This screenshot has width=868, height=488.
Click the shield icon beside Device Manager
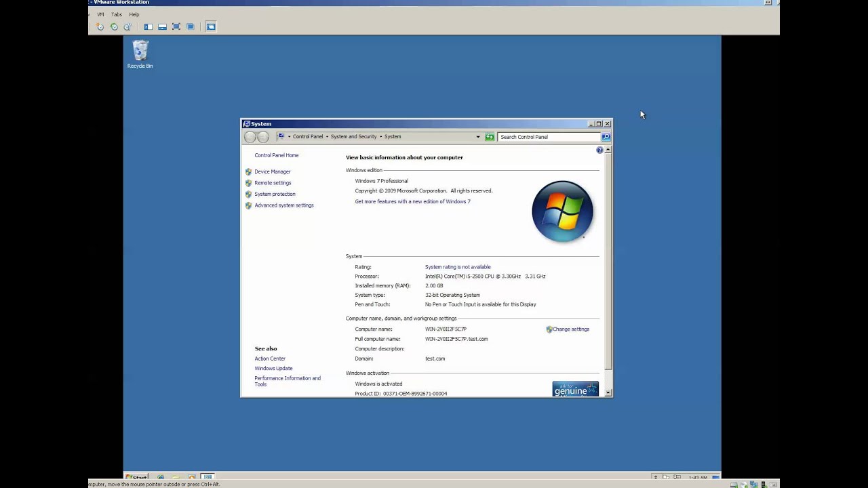click(248, 171)
